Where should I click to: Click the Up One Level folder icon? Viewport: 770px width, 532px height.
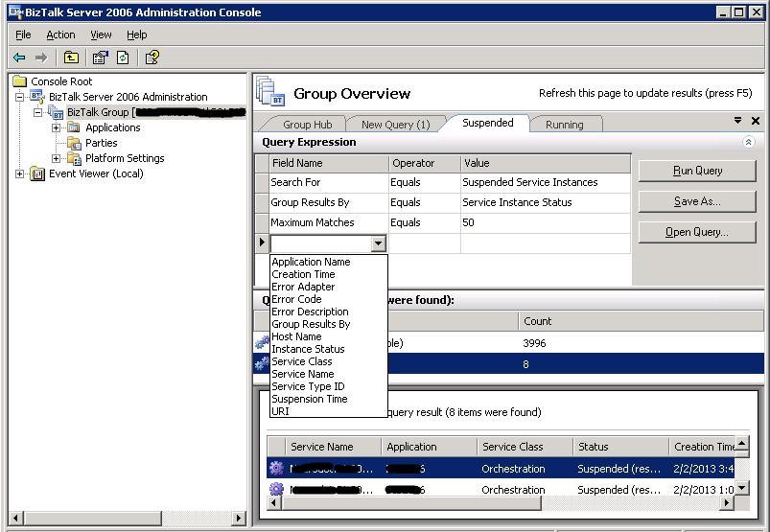click(x=71, y=58)
